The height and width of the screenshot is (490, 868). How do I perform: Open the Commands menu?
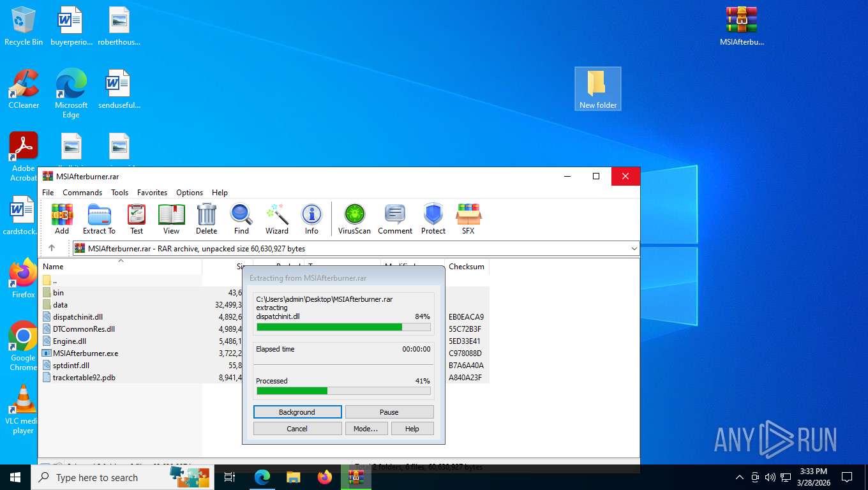tap(82, 193)
